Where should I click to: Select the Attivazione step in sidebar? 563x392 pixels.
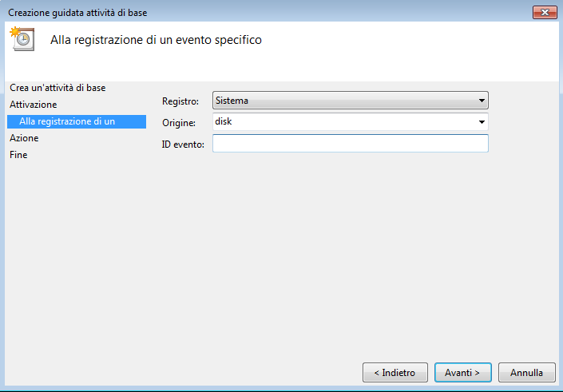click(x=34, y=105)
